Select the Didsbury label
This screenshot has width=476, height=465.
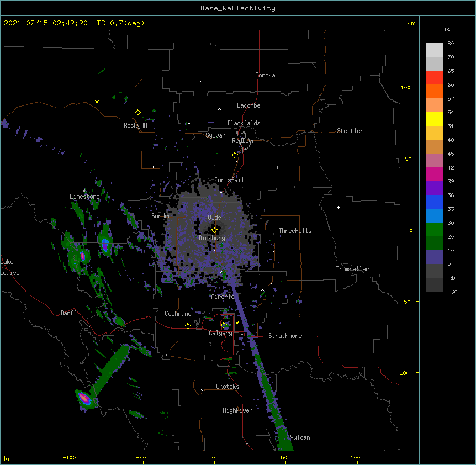click(212, 238)
